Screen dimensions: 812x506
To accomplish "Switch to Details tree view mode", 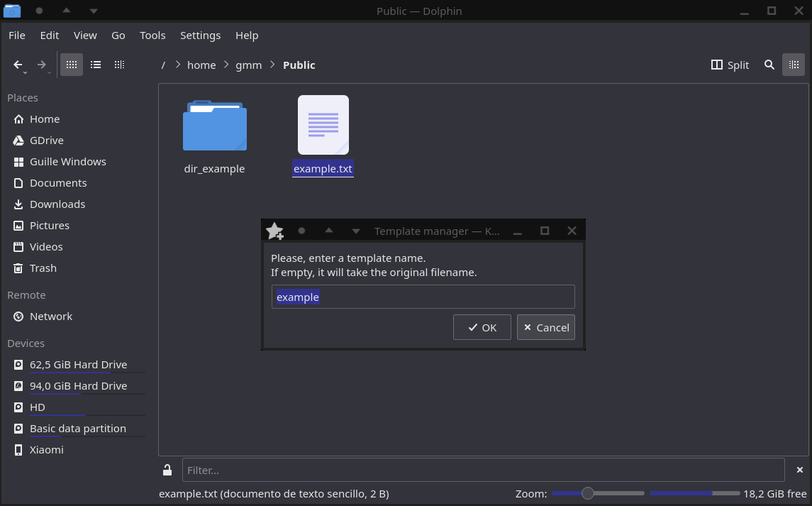I will [x=119, y=65].
